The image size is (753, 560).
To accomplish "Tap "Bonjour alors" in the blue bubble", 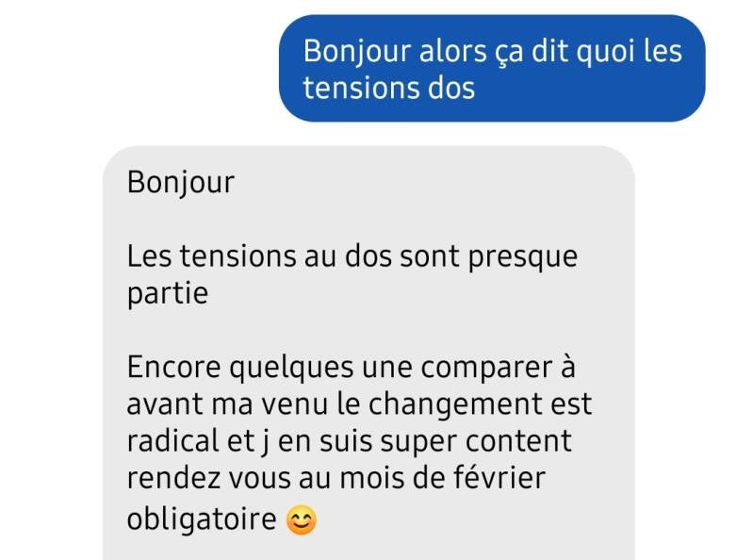I will (395, 52).
